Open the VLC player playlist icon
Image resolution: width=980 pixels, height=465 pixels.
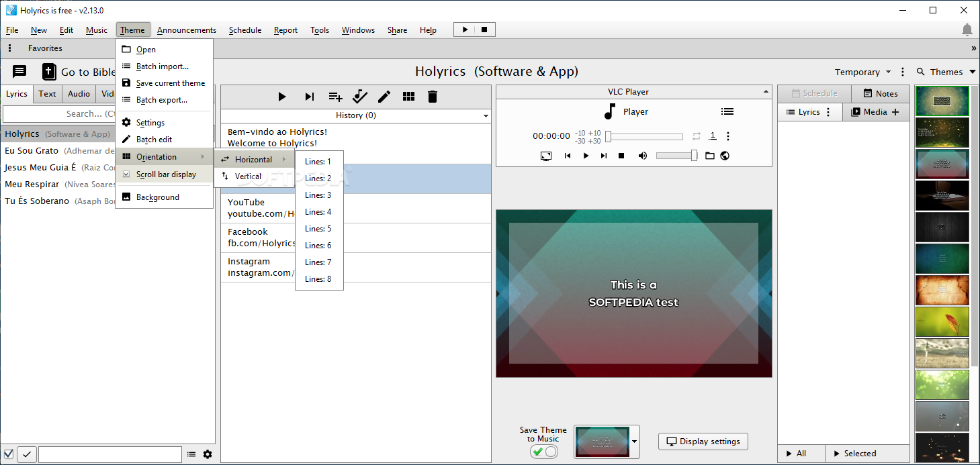point(727,111)
